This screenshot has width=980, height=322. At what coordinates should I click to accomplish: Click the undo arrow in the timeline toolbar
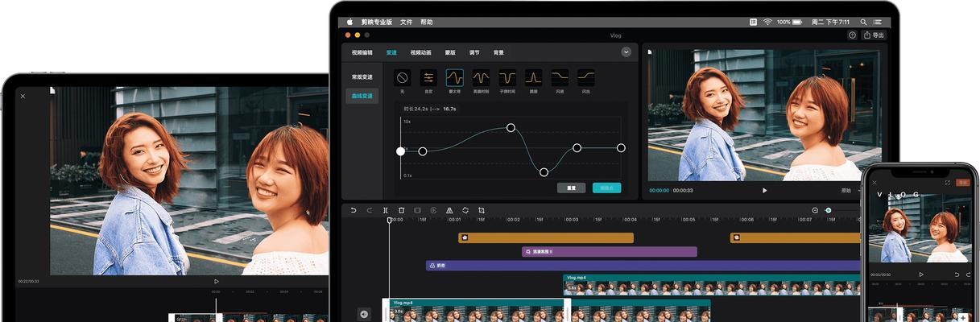(354, 210)
